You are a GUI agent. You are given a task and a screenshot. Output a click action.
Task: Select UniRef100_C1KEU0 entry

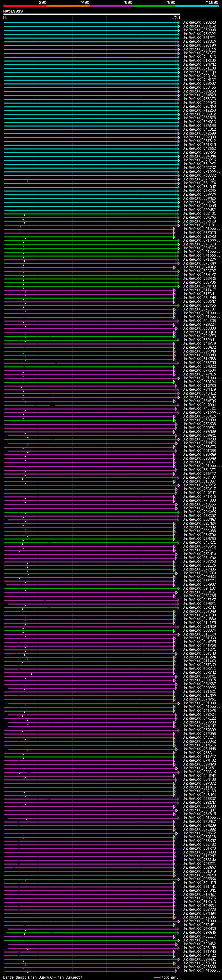pyautogui.click(x=199, y=60)
